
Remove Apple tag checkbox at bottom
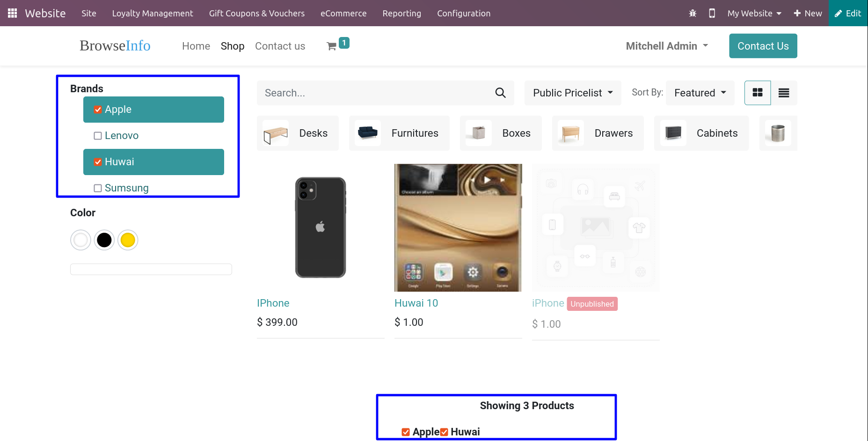[x=406, y=432]
